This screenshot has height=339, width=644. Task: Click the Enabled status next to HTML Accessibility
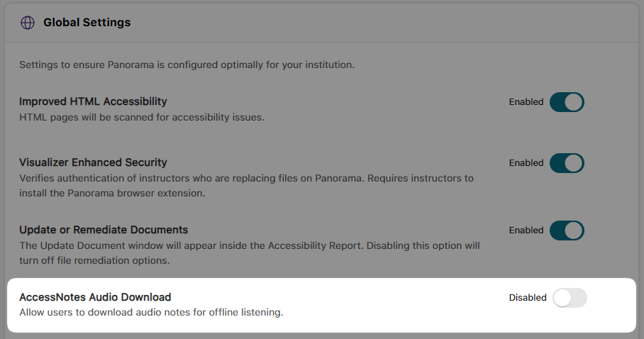(526, 102)
